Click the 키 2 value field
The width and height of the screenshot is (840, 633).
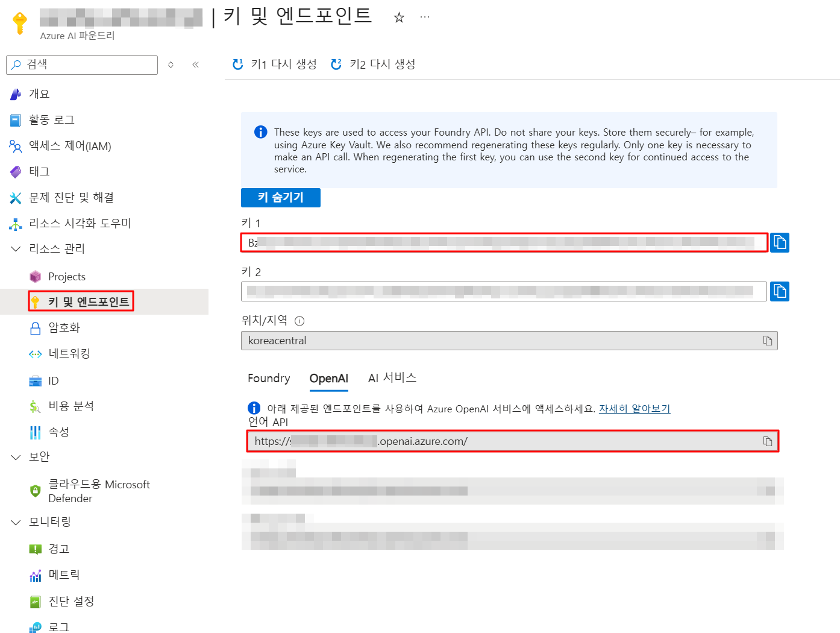[504, 291]
